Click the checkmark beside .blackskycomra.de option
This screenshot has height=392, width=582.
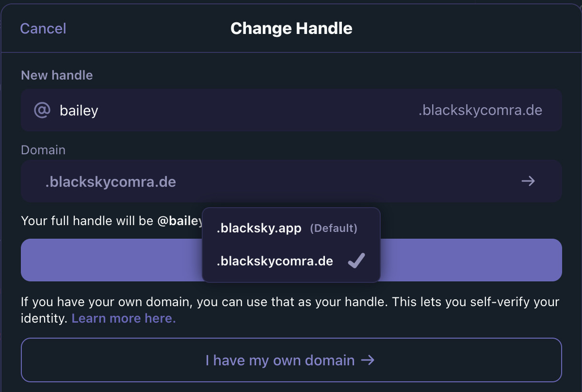pos(356,261)
